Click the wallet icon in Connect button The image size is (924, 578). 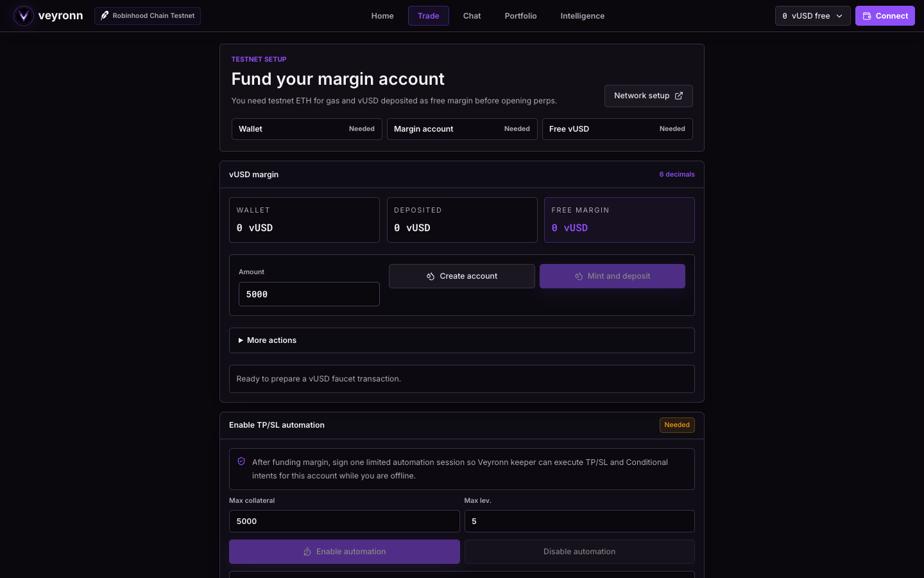867,16
